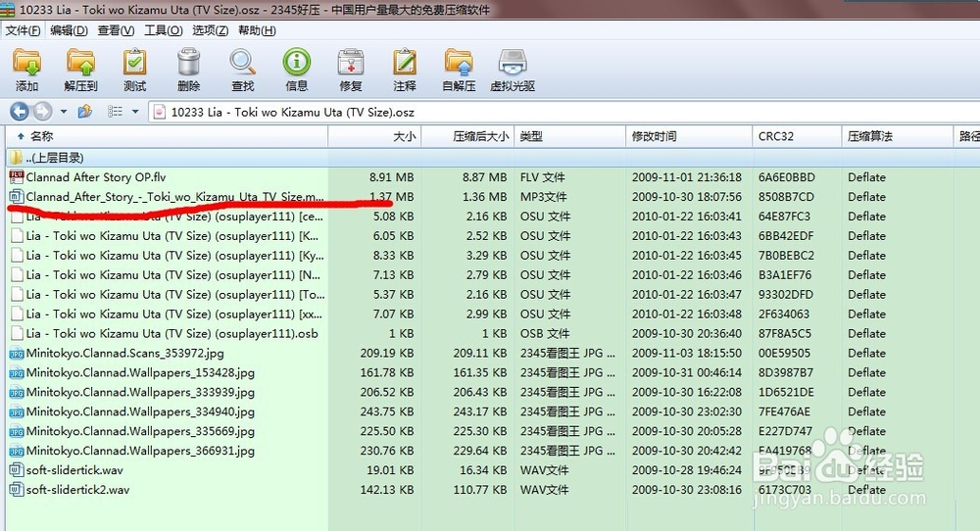Viewport: 980px width, 531px height.
Task: Click the 查找 (Find) magnifier icon
Action: (x=242, y=70)
